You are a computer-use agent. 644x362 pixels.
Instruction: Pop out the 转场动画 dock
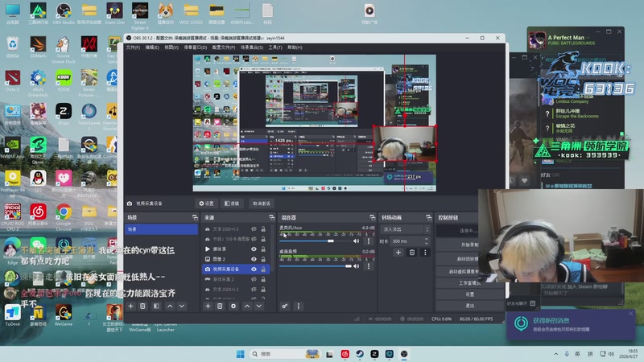coord(428,217)
